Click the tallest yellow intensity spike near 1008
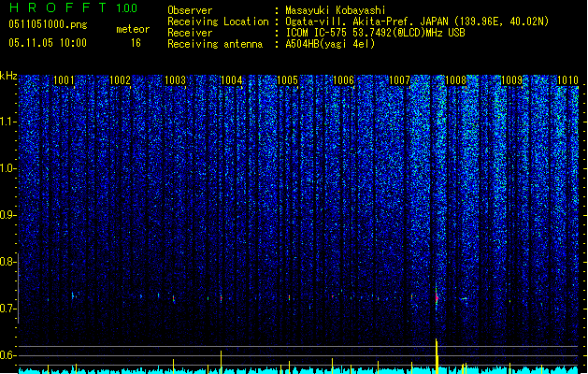588x374 pixels. pyautogui.click(x=437, y=356)
